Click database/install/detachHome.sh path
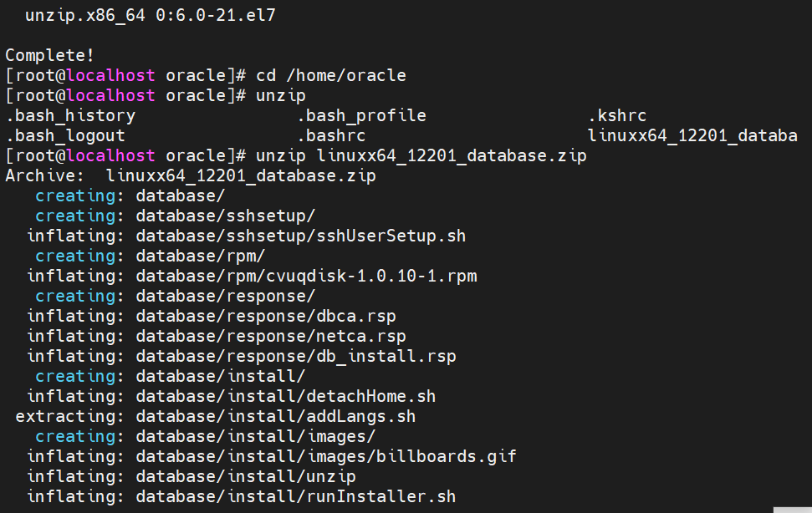 pyautogui.click(x=286, y=397)
